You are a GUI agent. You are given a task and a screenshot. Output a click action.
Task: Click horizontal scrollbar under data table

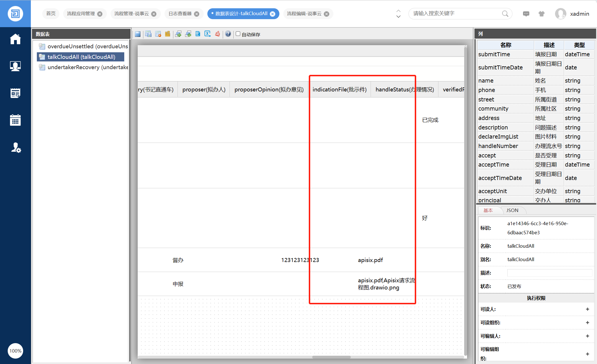[331, 357]
